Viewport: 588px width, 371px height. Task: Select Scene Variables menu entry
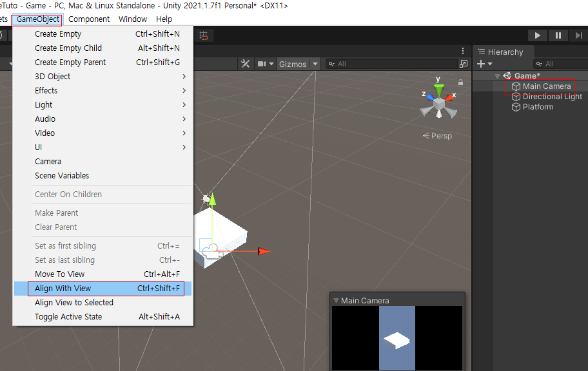coord(103,176)
